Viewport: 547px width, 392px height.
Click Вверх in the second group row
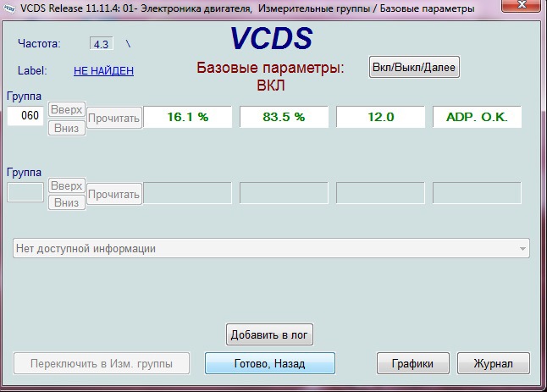67,186
